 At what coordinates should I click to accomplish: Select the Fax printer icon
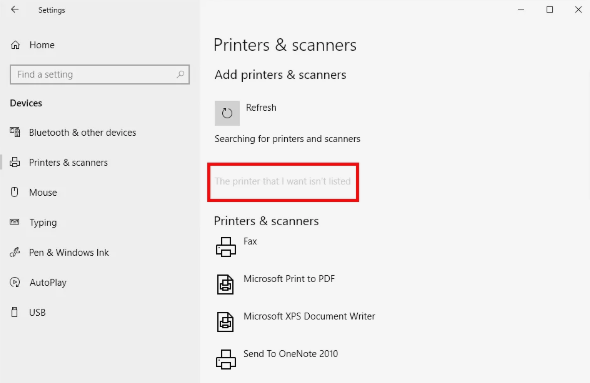pos(226,247)
